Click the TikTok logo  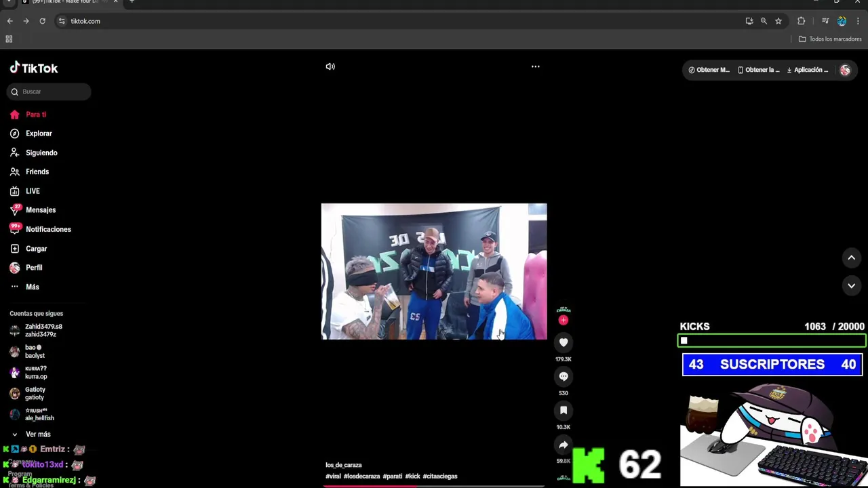click(34, 68)
